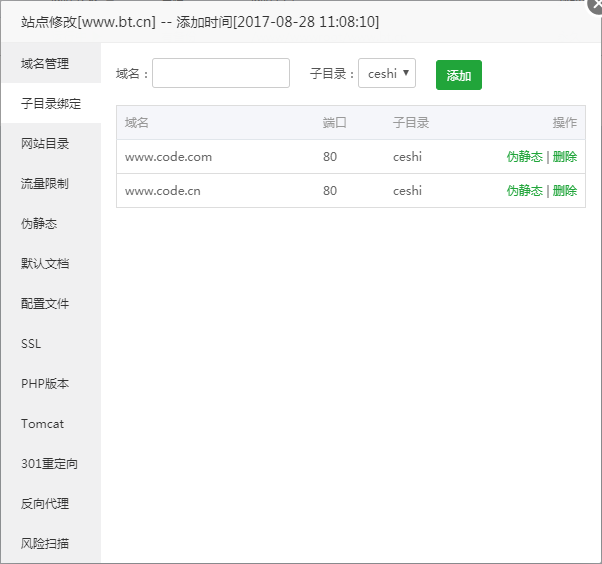Open the 反向代理 tab

(x=46, y=504)
